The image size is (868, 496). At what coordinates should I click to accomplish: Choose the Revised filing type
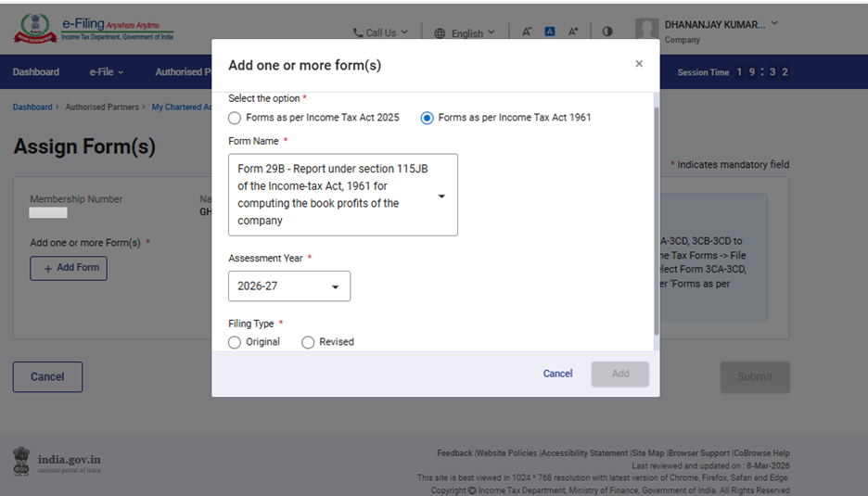point(308,342)
